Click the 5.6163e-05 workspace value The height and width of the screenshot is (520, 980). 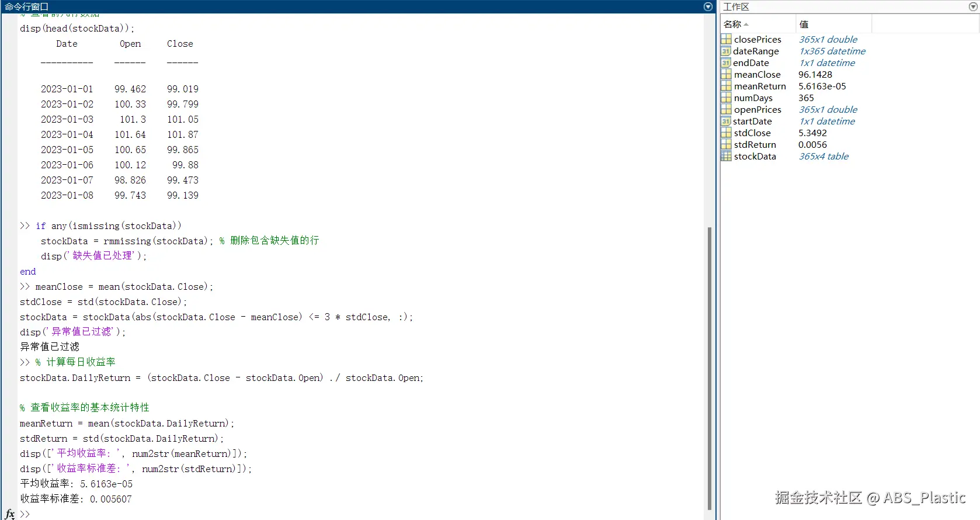point(822,86)
